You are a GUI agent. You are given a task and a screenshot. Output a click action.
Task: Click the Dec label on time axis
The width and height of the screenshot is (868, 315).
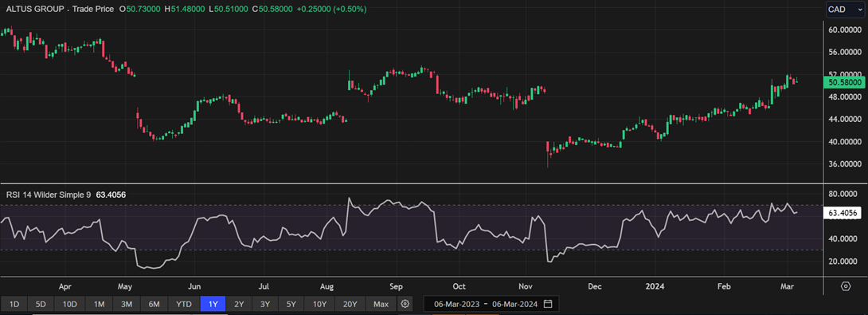(x=595, y=287)
